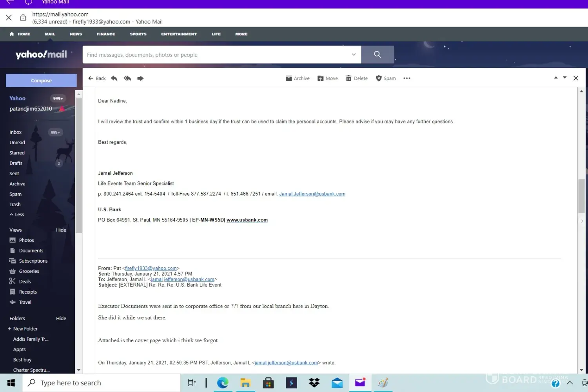
Task: Select SPORTS in the top navigation
Action: pos(138,34)
